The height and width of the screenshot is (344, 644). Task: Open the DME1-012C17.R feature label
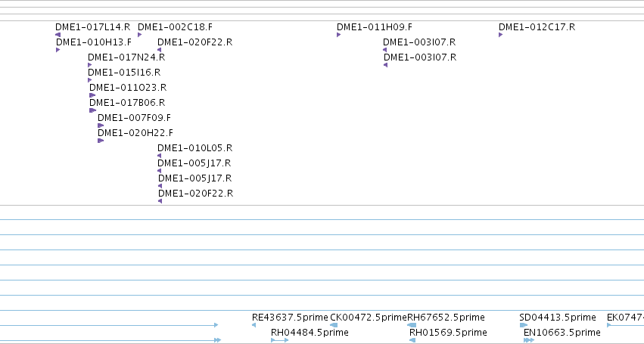pyautogui.click(x=537, y=27)
